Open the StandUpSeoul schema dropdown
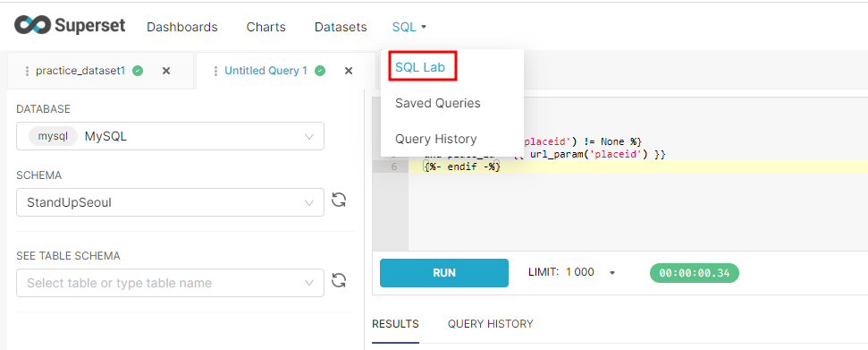 (170, 202)
